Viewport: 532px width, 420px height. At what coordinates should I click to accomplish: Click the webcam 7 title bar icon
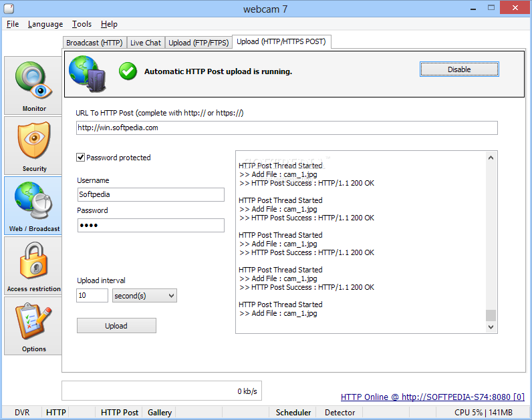(x=9, y=9)
